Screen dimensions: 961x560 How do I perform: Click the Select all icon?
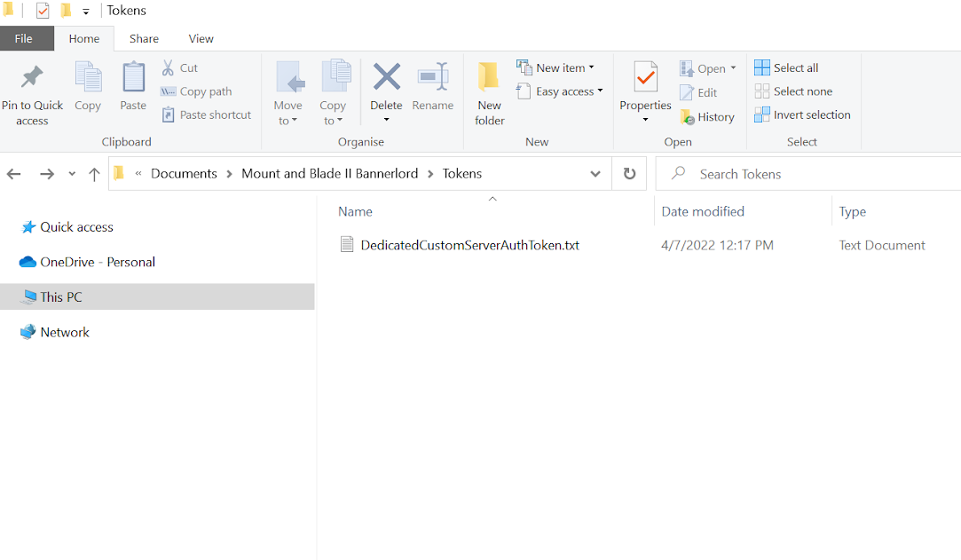[x=762, y=67]
